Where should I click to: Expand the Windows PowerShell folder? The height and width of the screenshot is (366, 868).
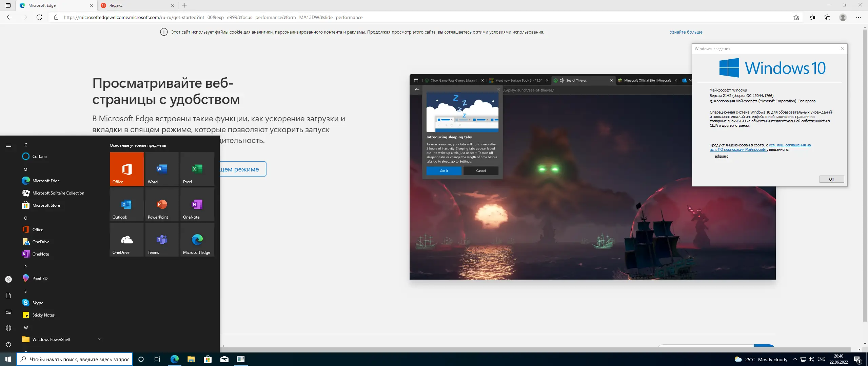(99, 339)
